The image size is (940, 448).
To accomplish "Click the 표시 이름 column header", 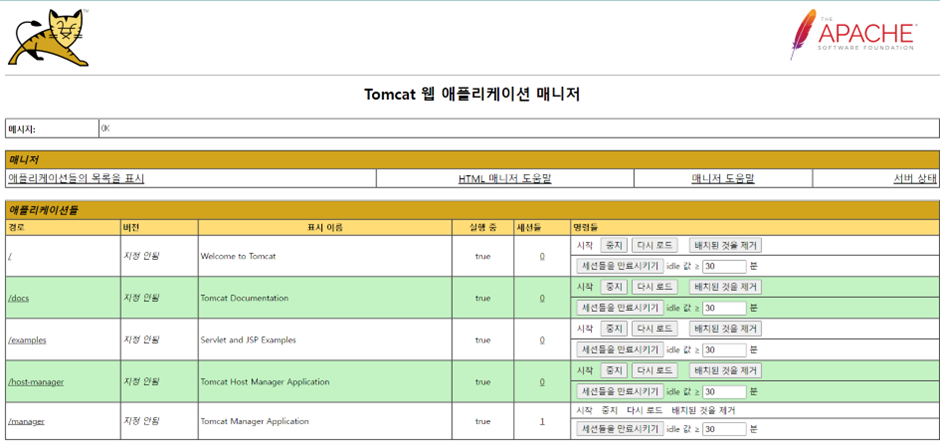I will click(x=325, y=228).
